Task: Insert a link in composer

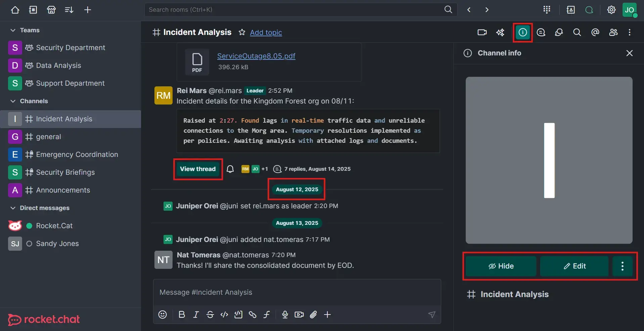Action: (x=252, y=315)
